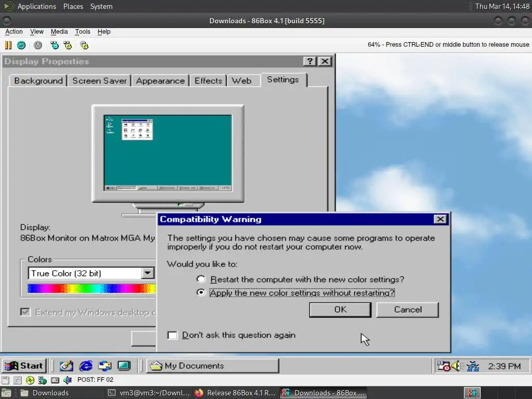532x399 pixels.
Task: Click the Downloads - 86Box taskbar entry
Action: point(324,393)
